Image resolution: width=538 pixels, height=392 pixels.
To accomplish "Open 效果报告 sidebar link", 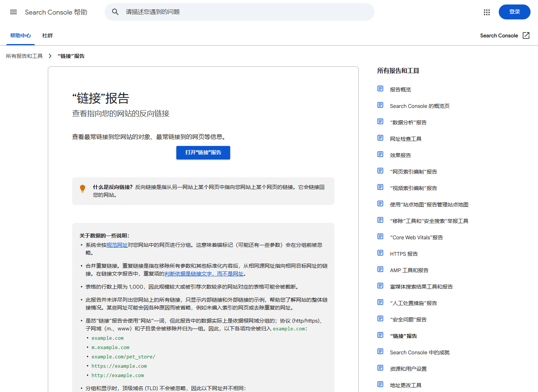I will click(x=401, y=155).
